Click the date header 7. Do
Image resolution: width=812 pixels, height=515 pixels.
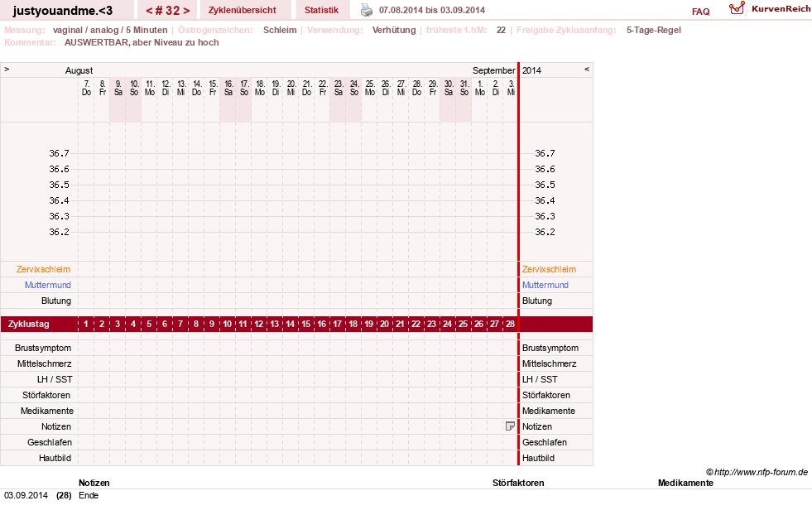coord(86,88)
